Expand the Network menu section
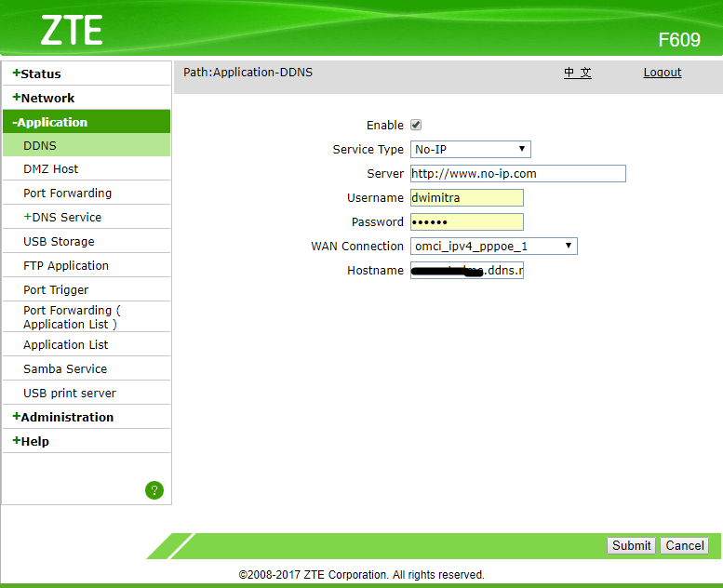The width and height of the screenshot is (723, 588). coord(44,98)
